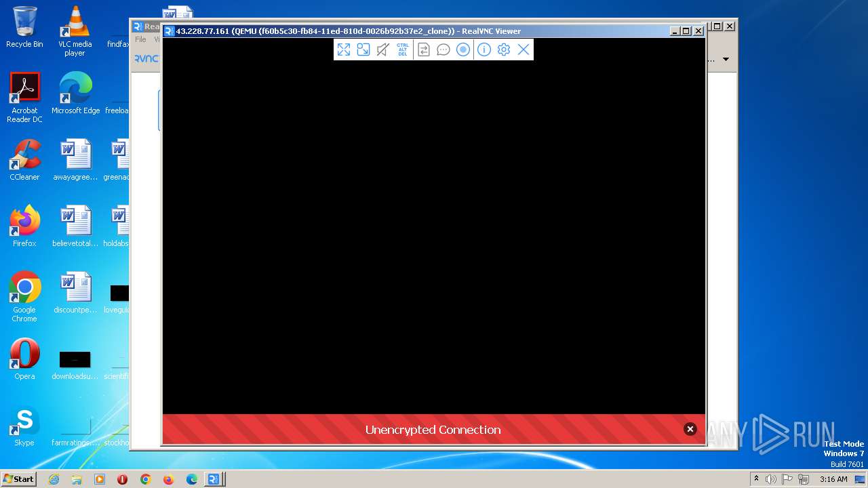The height and width of the screenshot is (488, 868).
Task: Launch Firefox desktop shortcut
Action: [24, 226]
